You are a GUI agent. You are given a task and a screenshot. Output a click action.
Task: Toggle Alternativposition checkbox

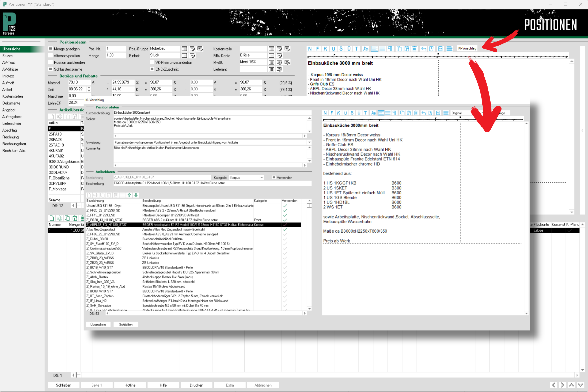[51, 56]
